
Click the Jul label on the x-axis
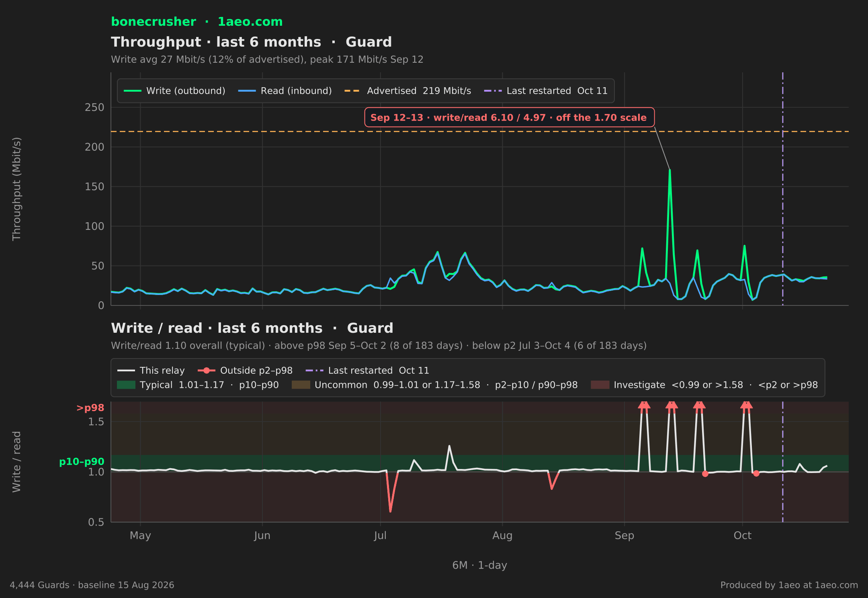380,536
